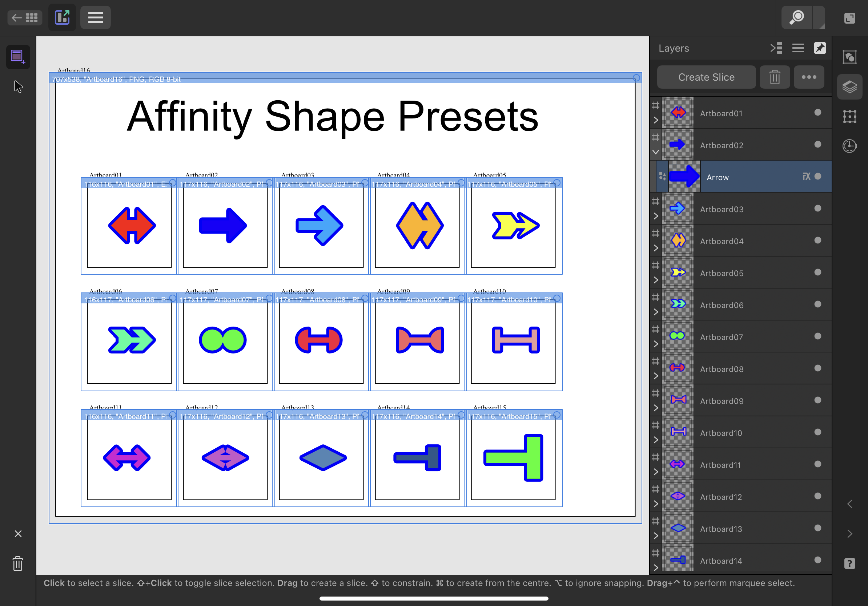
Task: Click the green T-shape on Artboard15
Action: (x=513, y=457)
